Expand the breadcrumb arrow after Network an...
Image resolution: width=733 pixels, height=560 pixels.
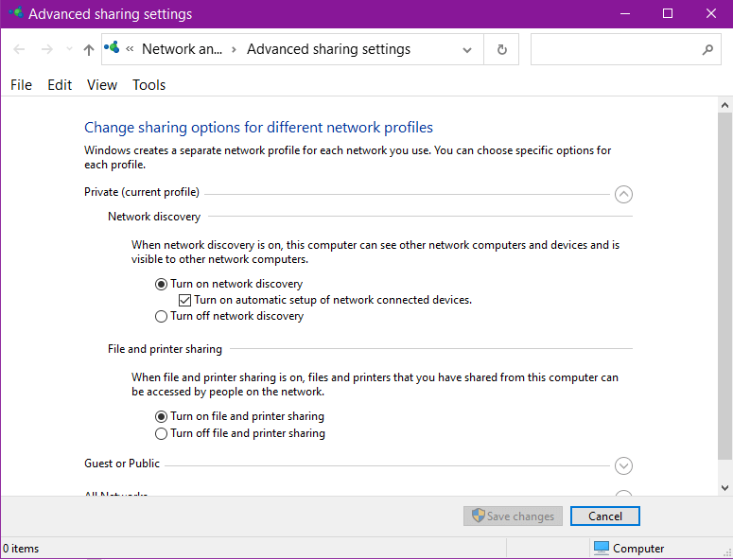click(x=234, y=49)
